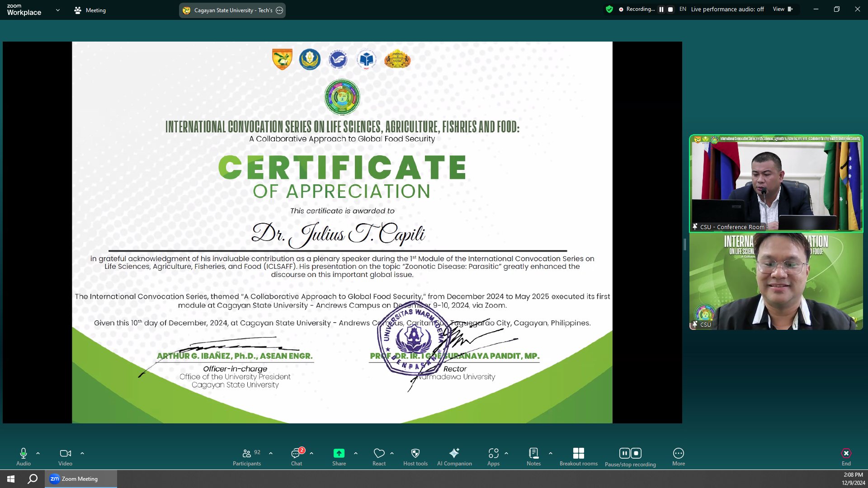Click the red End meeting button
Image resolution: width=868 pixels, height=488 pixels.
pos(846,454)
